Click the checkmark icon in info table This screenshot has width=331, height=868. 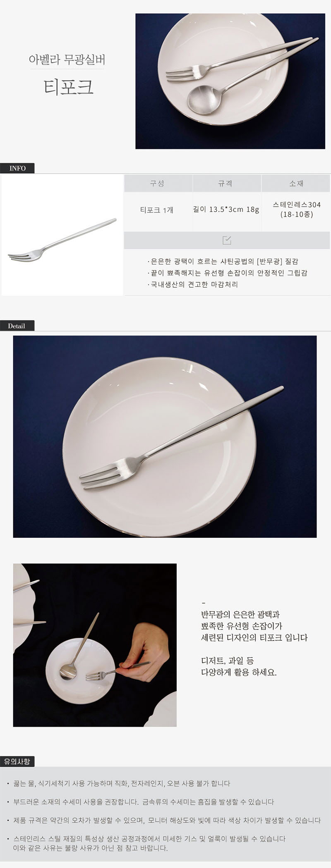pos(227,240)
